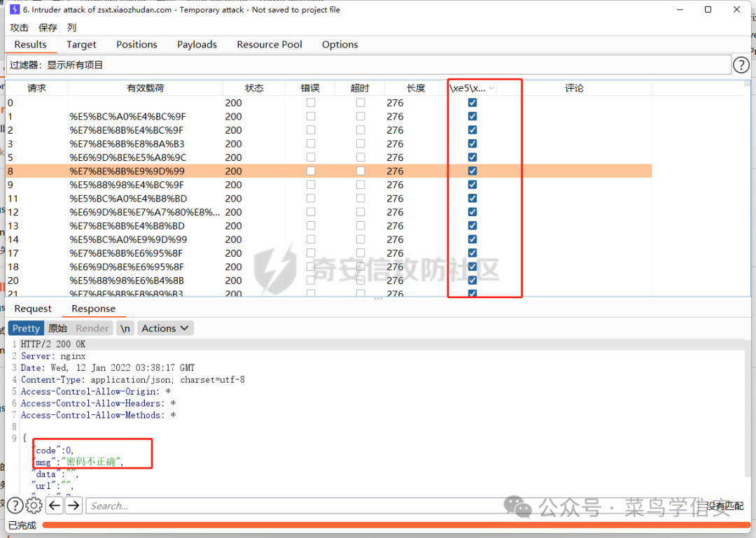Image resolution: width=756 pixels, height=538 pixels.
Task: Sort by the 状态 column header
Action: pyautogui.click(x=254, y=87)
